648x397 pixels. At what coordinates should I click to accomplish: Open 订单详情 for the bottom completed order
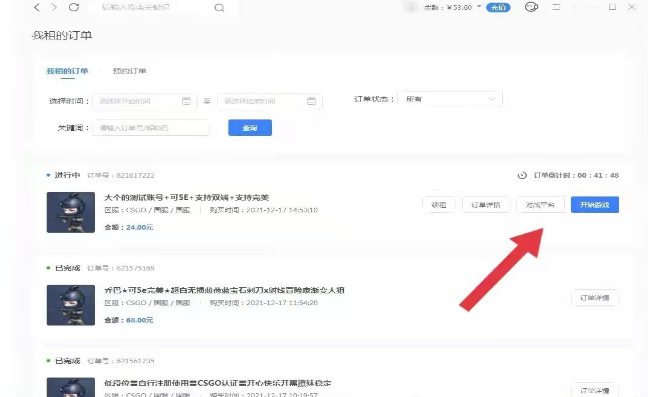(x=595, y=390)
